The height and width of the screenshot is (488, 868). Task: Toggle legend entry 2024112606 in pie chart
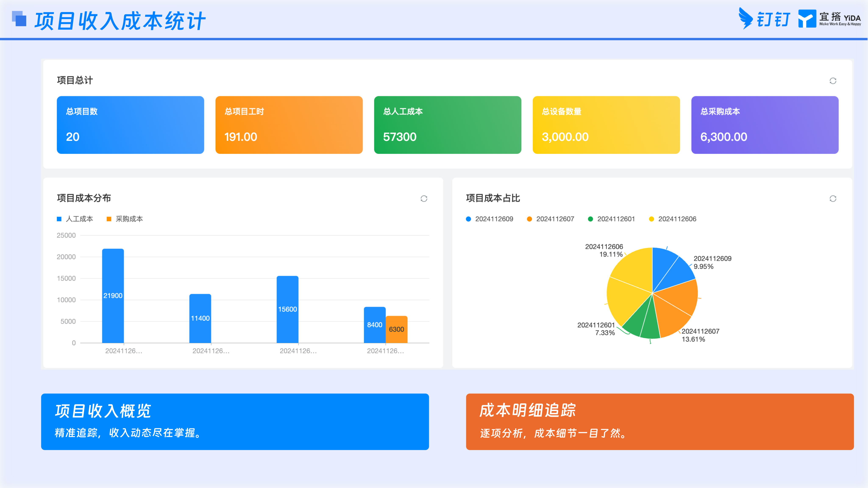(673, 219)
